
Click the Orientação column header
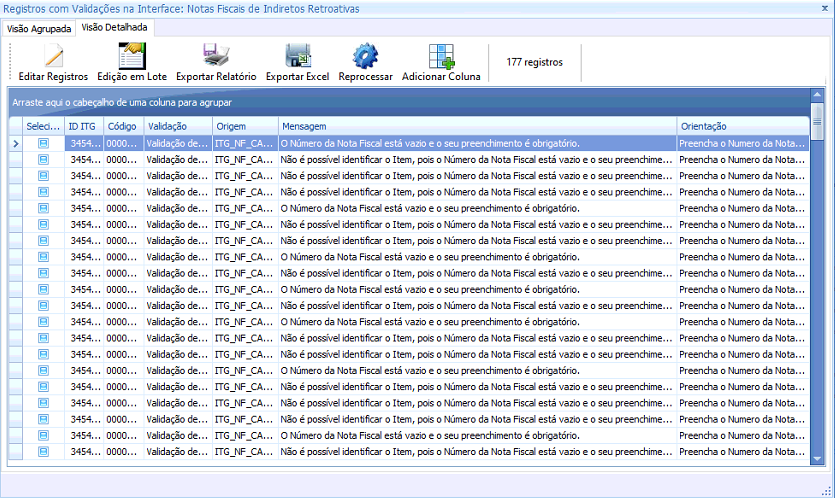(740, 127)
